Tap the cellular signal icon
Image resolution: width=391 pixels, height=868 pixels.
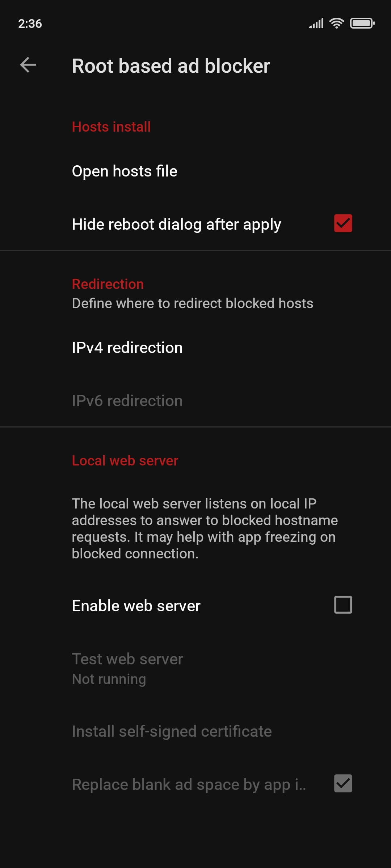(x=316, y=23)
